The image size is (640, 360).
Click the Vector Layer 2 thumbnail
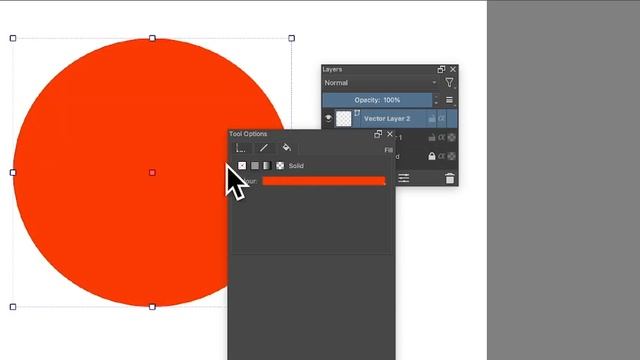click(343, 119)
